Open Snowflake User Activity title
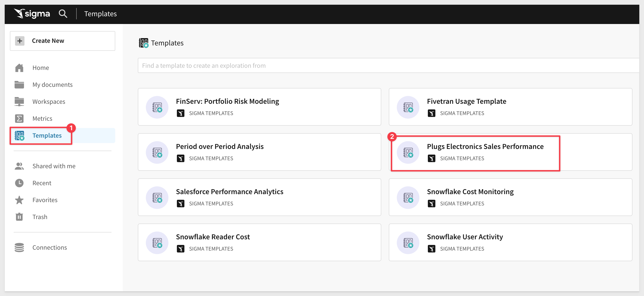The image size is (644, 296). (465, 237)
